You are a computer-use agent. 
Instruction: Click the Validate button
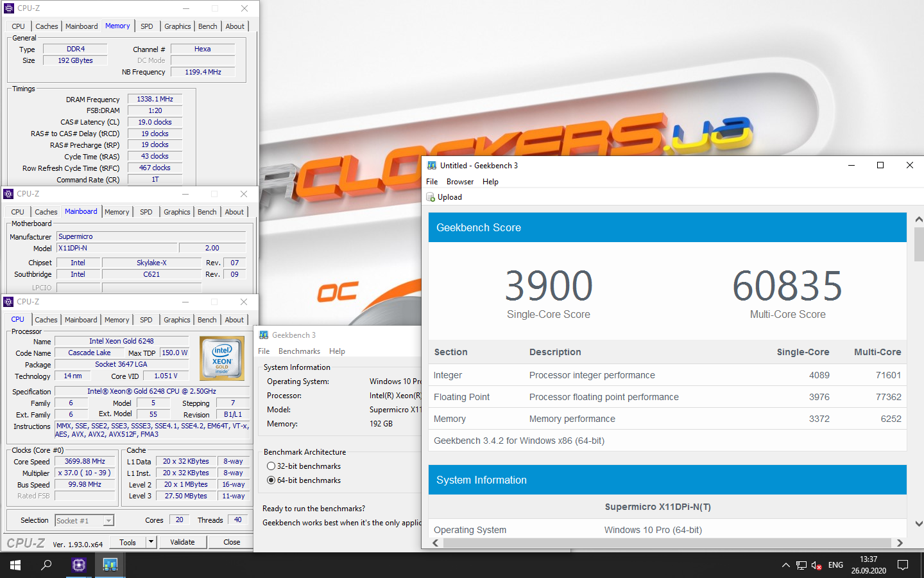tap(182, 542)
